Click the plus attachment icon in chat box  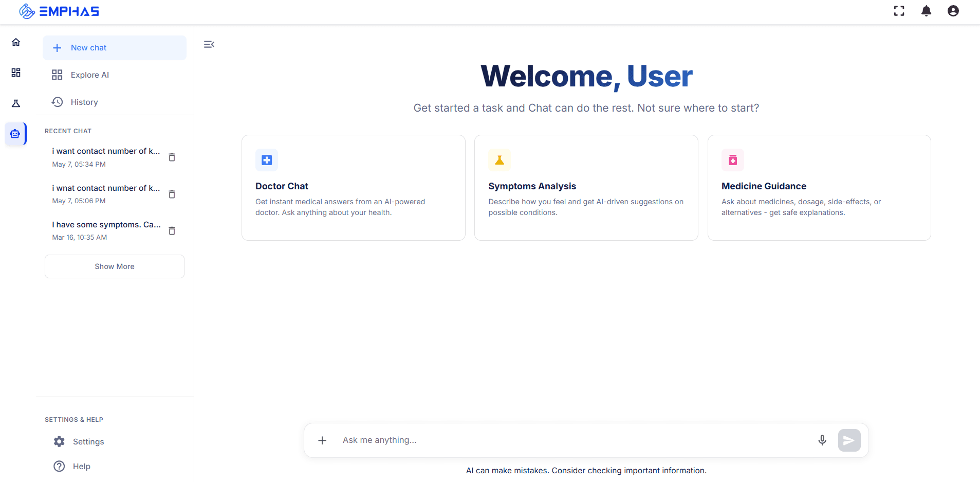point(322,440)
